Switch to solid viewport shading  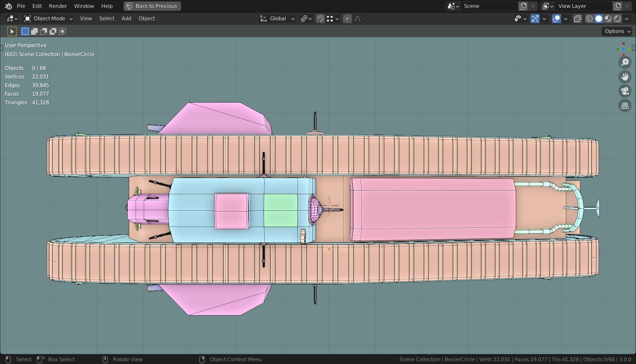tap(599, 19)
